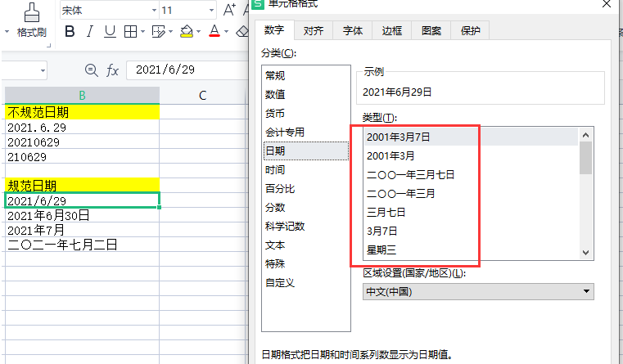Toggle italic formatting

coord(90,31)
